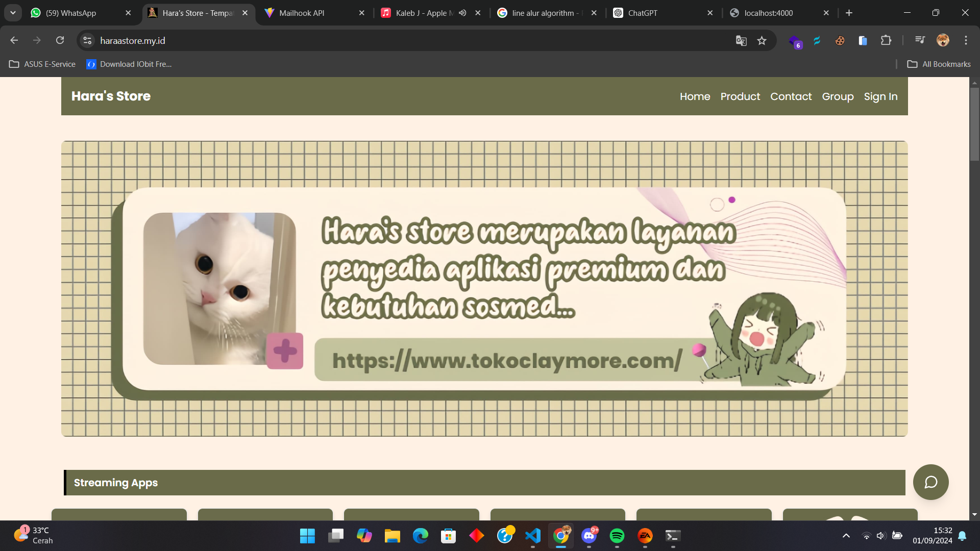This screenshot has width=980, height=551.
Task: Close the ChatGPT tab
Action: pos(710,13)
